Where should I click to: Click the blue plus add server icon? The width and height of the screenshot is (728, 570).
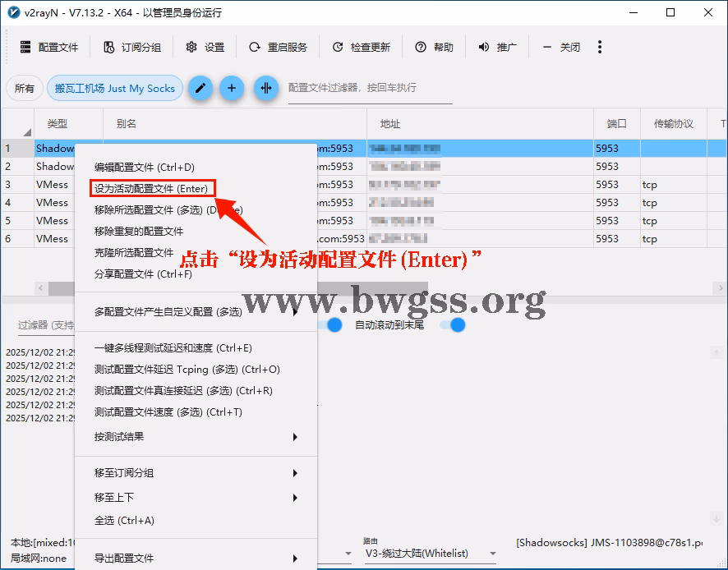[x=233, y=87]
